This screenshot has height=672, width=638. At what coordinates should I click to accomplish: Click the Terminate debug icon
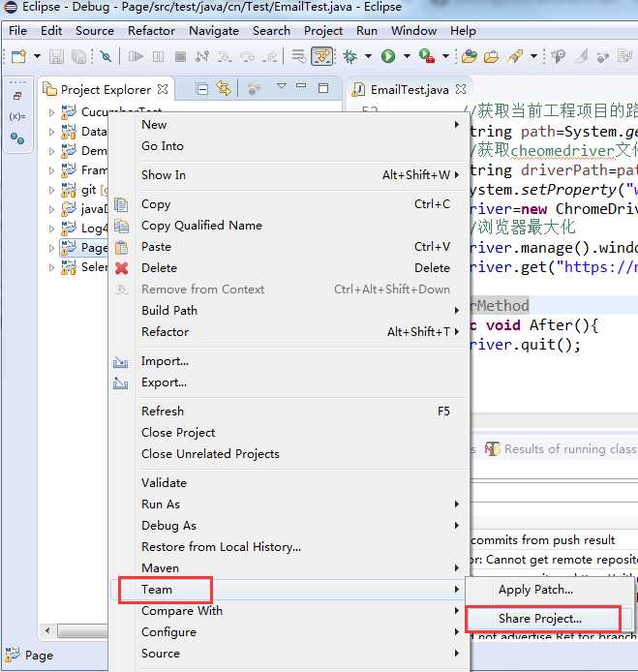pos(180,56)
